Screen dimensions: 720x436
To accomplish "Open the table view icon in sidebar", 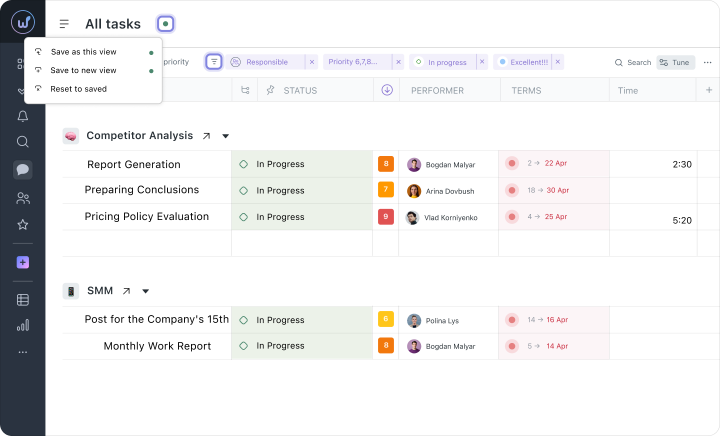I will point(22,299).
